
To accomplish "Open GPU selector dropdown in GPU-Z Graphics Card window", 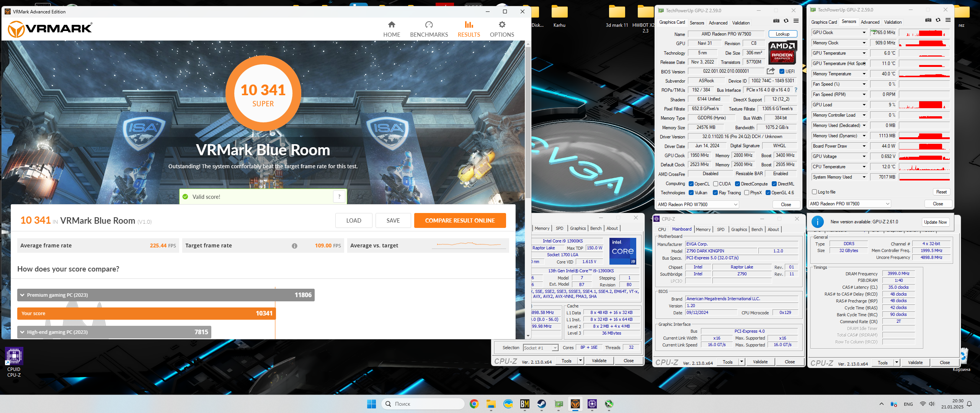I will (x=697, y=205).
